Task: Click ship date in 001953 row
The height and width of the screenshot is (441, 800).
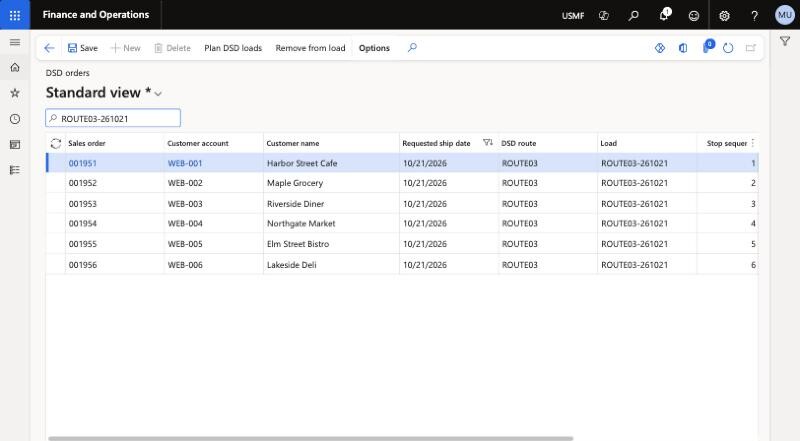Action: (x=424, y=204)
